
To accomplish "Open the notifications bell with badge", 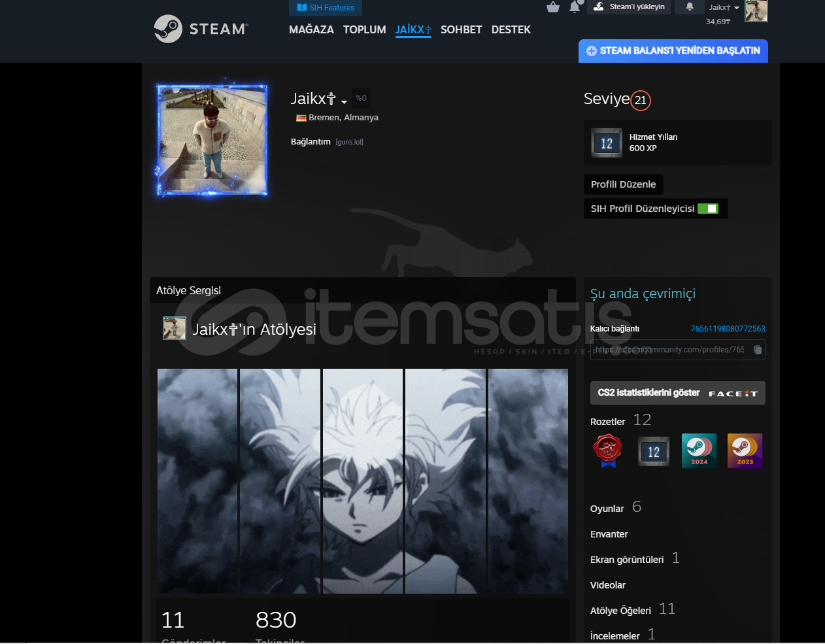I will click(575, 7).
